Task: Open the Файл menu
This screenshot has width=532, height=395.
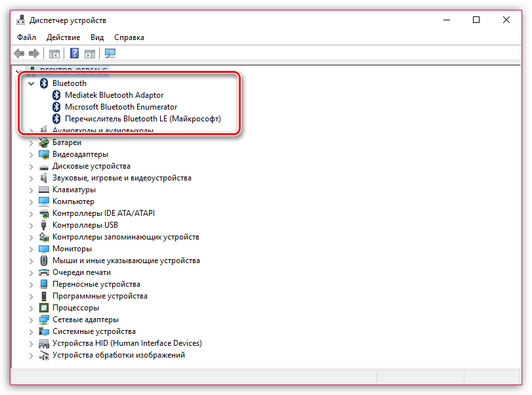Action: (27, 37)
